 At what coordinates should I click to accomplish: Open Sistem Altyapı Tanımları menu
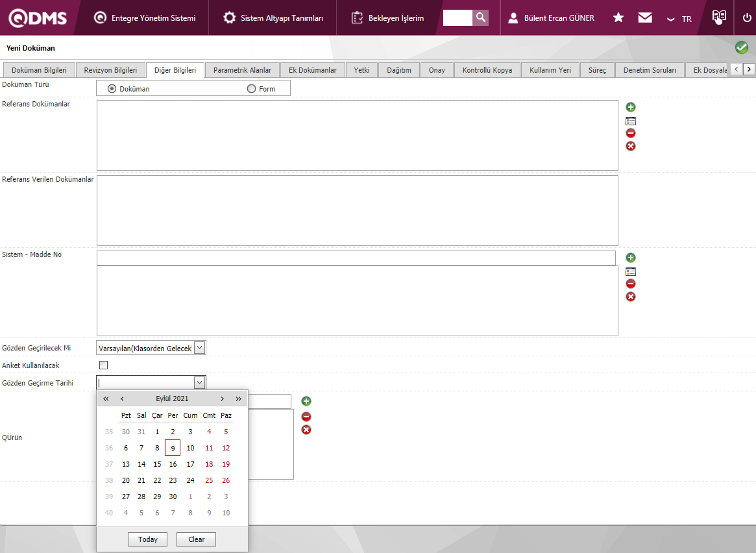pos(273,18)
